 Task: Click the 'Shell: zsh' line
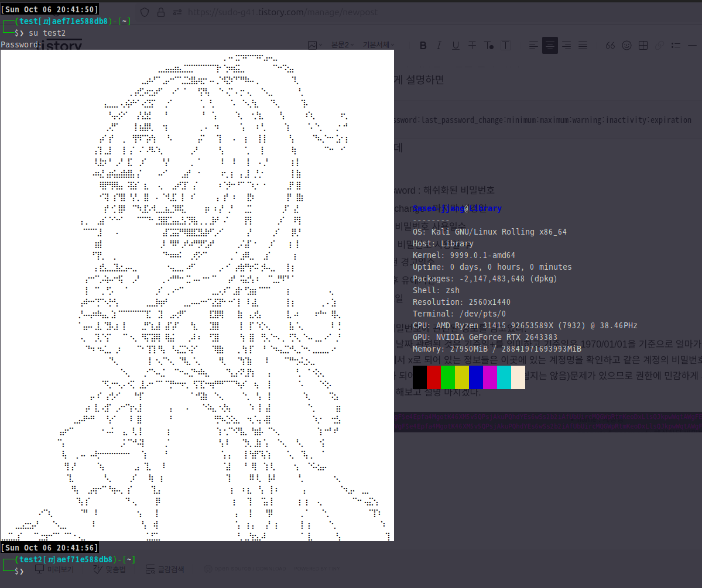(x=436, y=290)
